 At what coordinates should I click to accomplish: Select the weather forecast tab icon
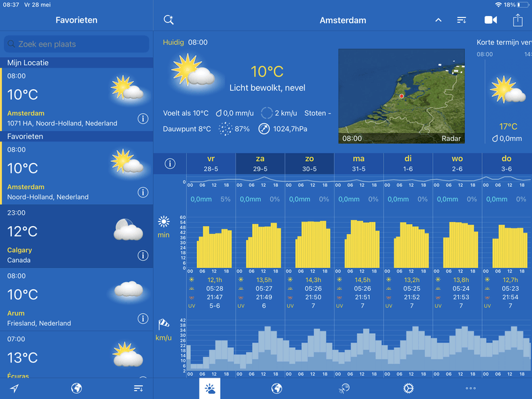tap(209, 388)
